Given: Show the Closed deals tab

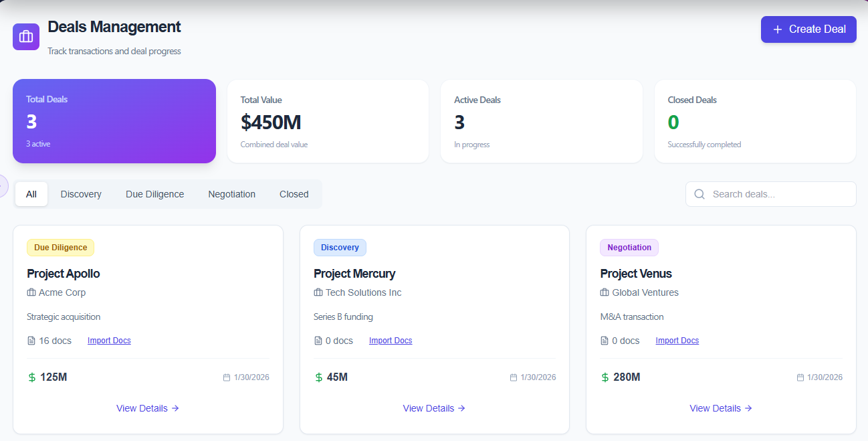Looking at the screenshot, I should click(294, 194).
